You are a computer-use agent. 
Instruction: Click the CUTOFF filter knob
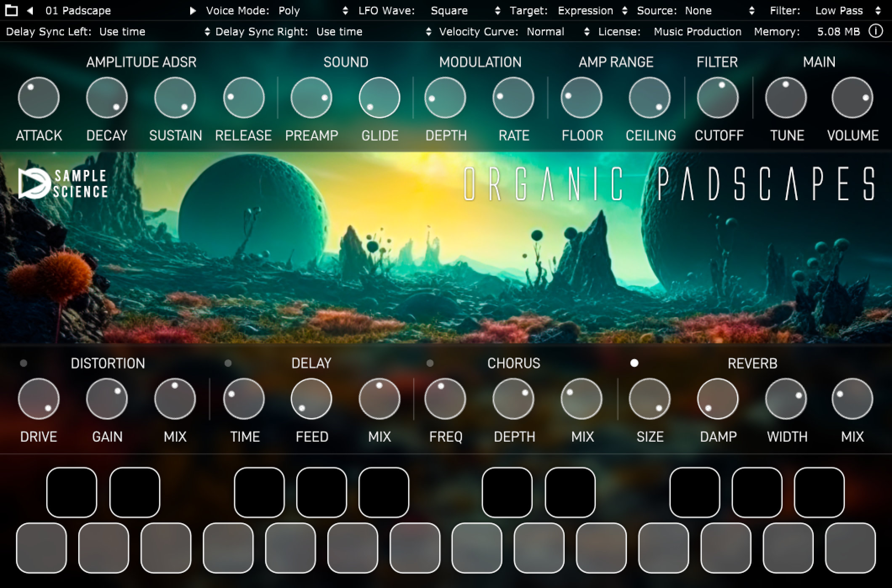718,98
